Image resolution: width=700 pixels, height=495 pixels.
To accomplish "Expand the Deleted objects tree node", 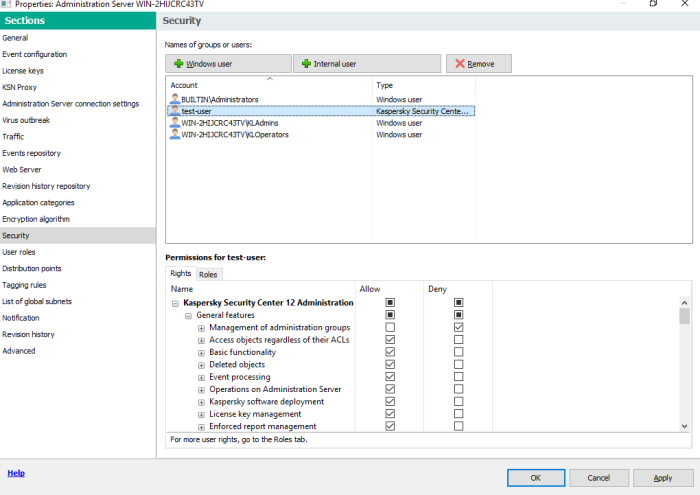I will (200, 365).
